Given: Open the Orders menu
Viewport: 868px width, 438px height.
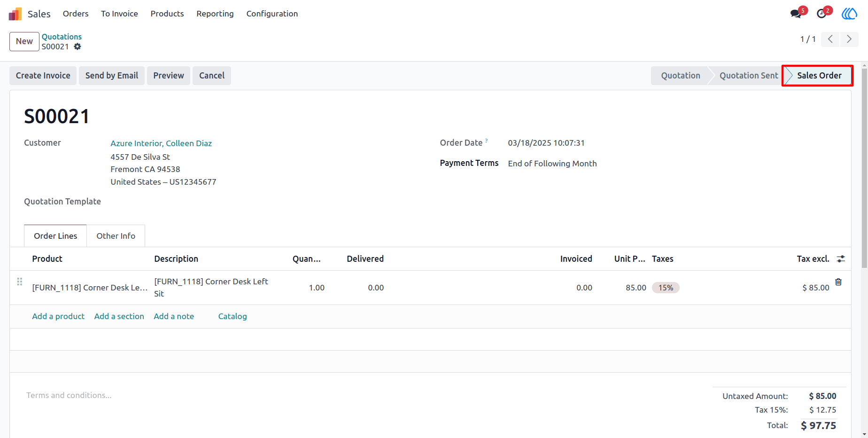Looking at the screenshot, I should tap(76, 14).
